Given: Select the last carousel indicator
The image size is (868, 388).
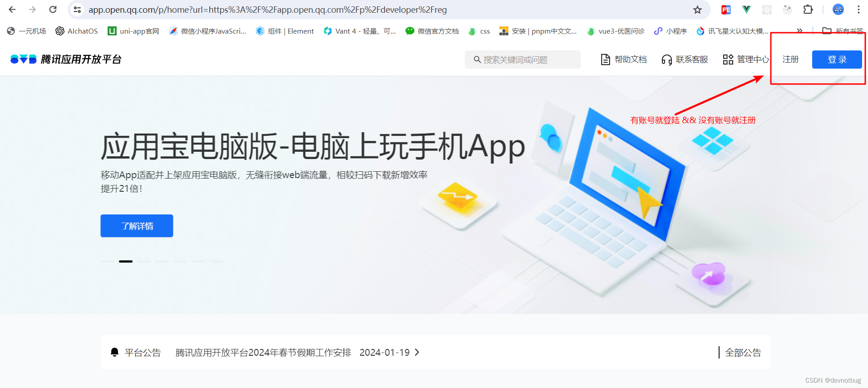Looking at the screenshot, I should [217, 261].
